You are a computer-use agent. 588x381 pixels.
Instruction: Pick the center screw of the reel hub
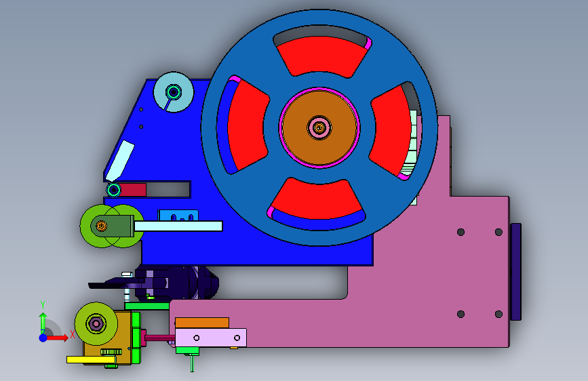(x=319, y=128)
